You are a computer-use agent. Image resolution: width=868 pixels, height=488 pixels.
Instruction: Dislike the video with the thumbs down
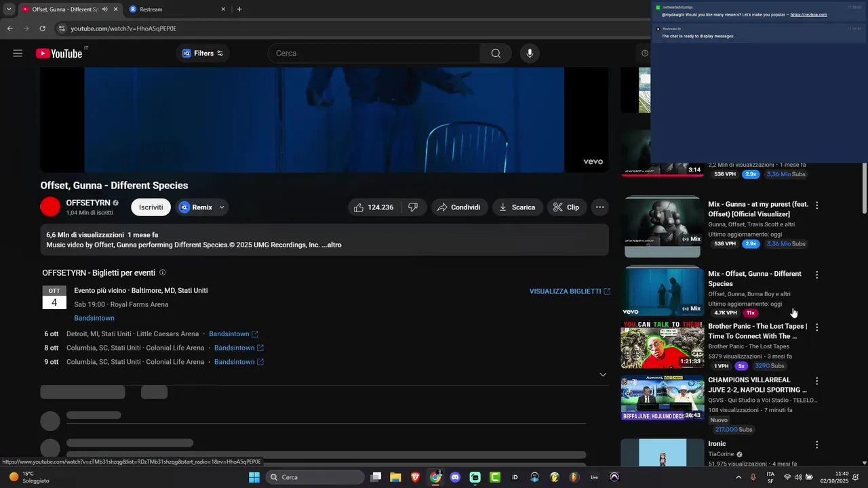413,207
